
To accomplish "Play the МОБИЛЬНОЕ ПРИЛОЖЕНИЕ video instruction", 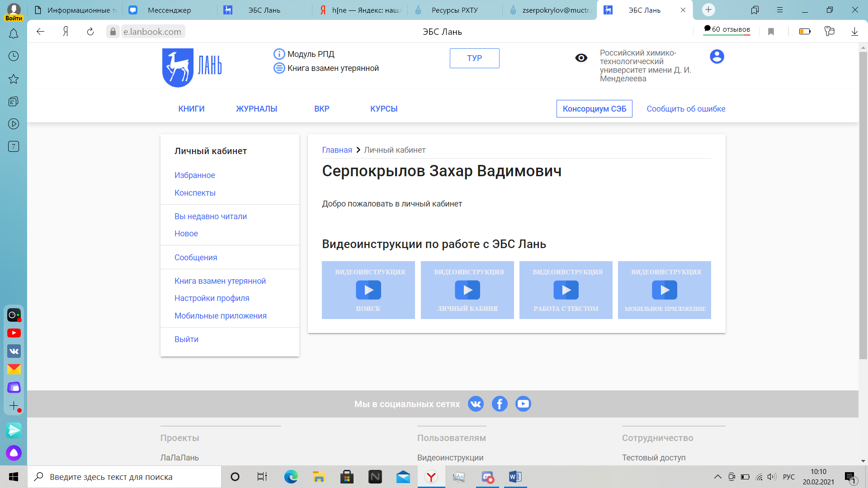I will point(665,290).
